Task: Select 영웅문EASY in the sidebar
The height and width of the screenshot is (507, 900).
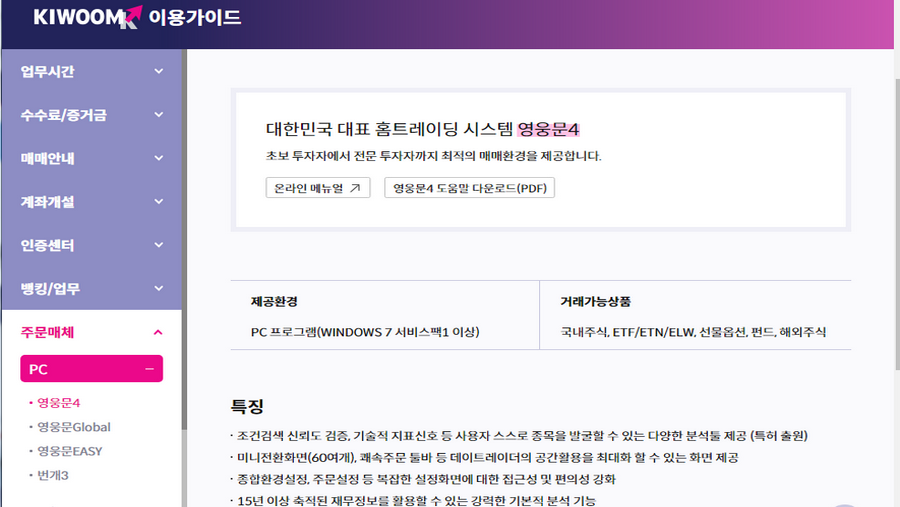Action: pos(69,451)
